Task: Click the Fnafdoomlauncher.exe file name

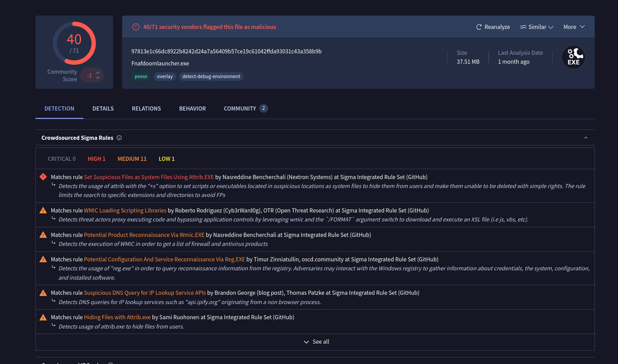Action: click(x=160, y=63)
